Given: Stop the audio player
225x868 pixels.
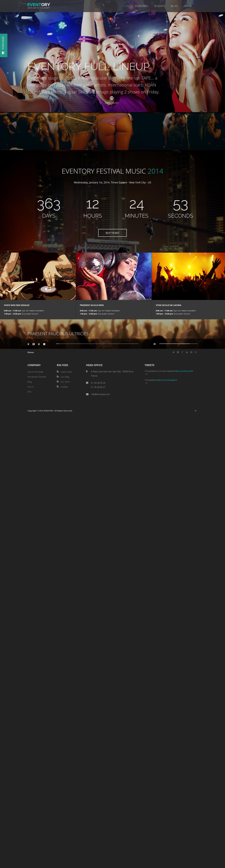Looking at the screenshot, I should coord(44,344).
